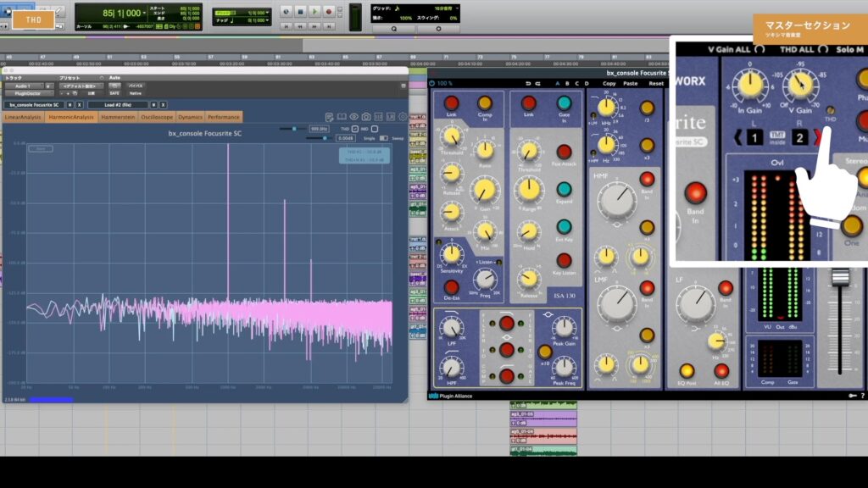Select settings bank B in bx_console
Screen dimensions: 868x488
[567, 84]
